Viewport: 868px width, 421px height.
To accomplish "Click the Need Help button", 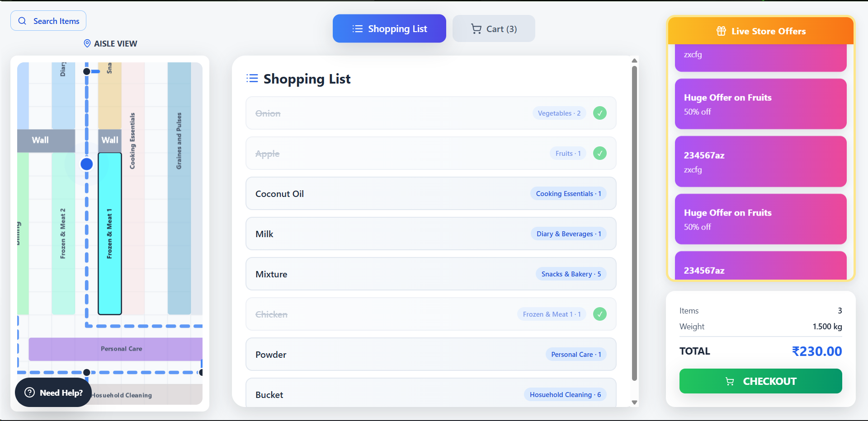I will coord(53,393).
